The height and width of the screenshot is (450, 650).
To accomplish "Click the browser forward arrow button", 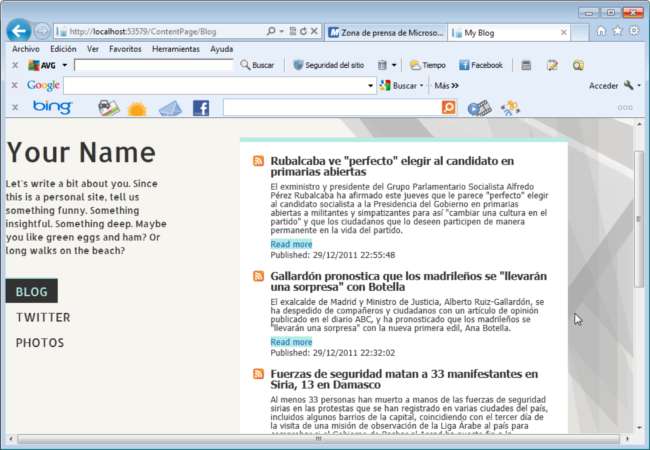I will (41, 31).
